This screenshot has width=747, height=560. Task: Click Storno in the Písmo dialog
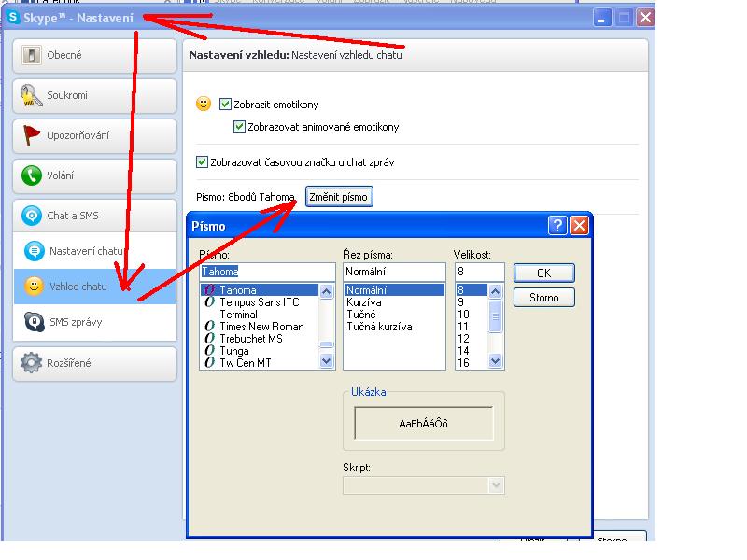pos(544,298)
